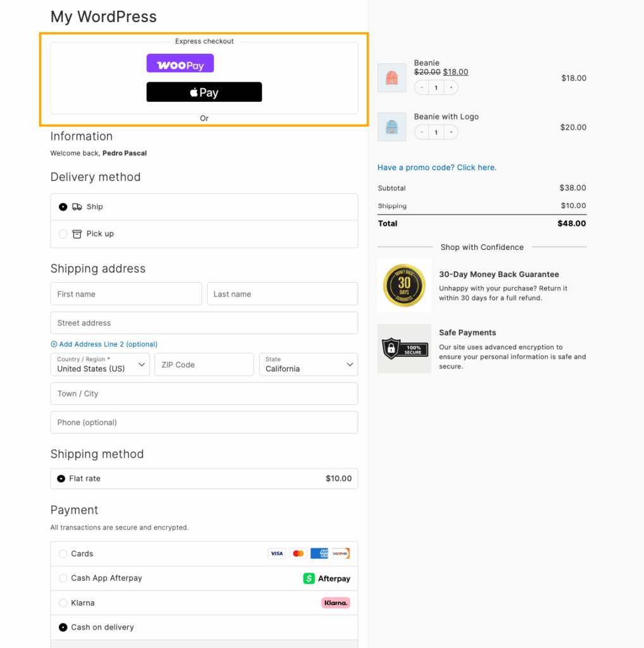
Task: Click the ZIP Code field
Action: point(204,364)
